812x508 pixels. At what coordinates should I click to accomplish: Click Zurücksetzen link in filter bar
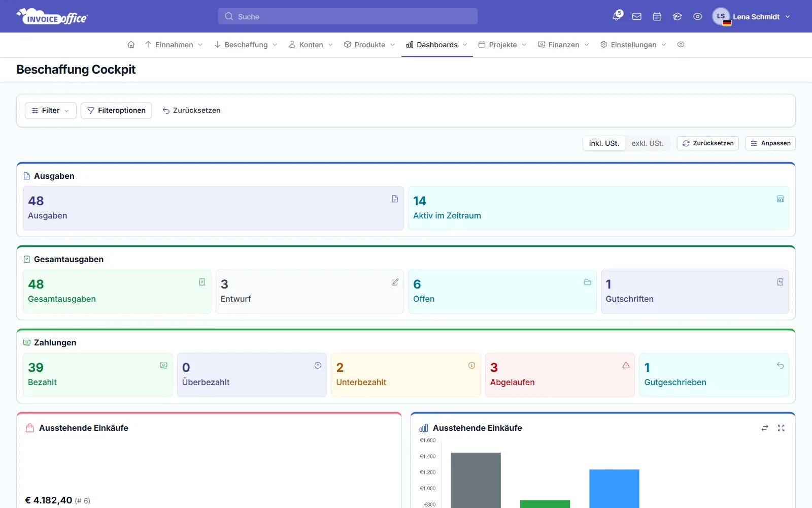point(191,110)
